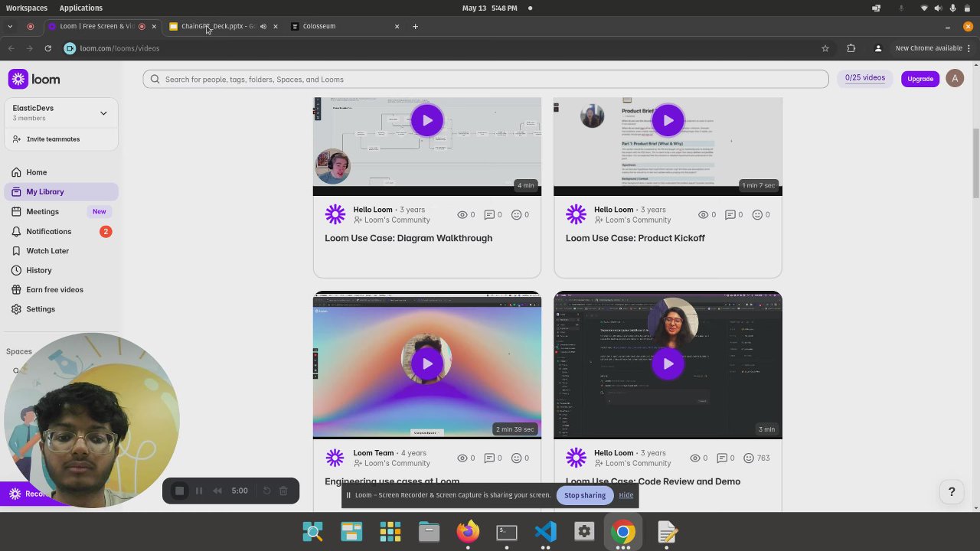This screenshot has height=551, width=980.
Task: Open the Files app in dock
Action: [x=429, y=531]
